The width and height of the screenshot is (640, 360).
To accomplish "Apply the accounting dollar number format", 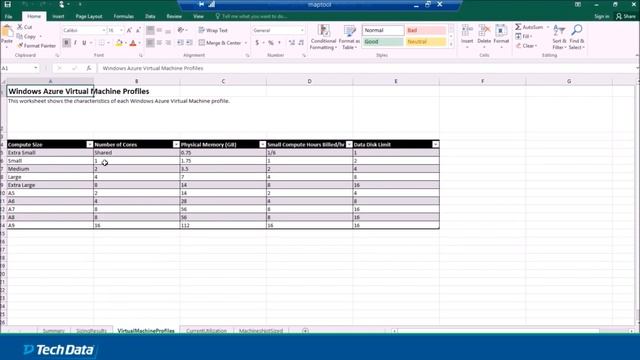I will tap(257, 43).
